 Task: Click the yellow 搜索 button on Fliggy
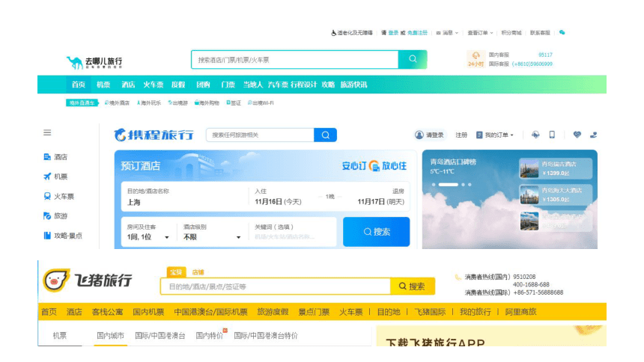click(x=413, y=286)
